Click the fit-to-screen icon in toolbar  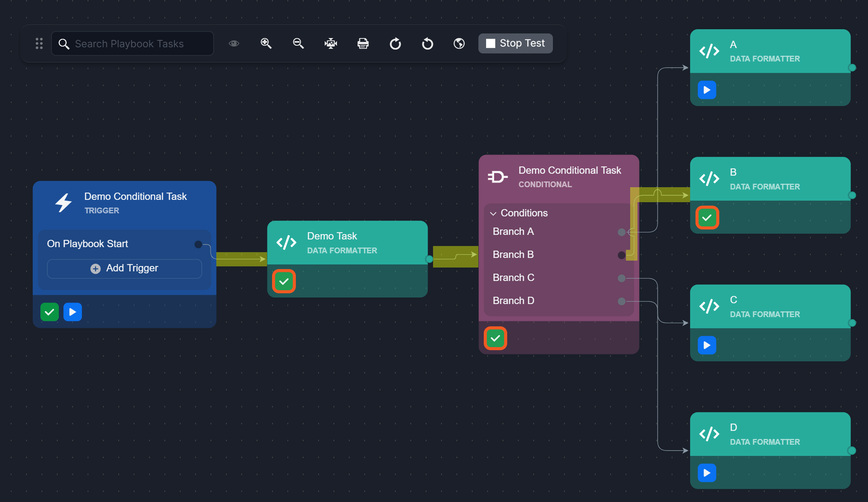click(330, 43)
